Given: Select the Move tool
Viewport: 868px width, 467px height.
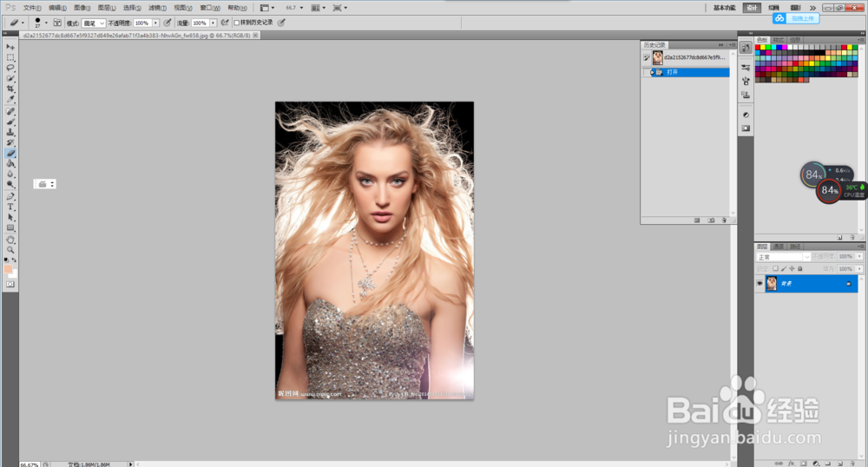Looking at the screenshot, I should 10,47.
